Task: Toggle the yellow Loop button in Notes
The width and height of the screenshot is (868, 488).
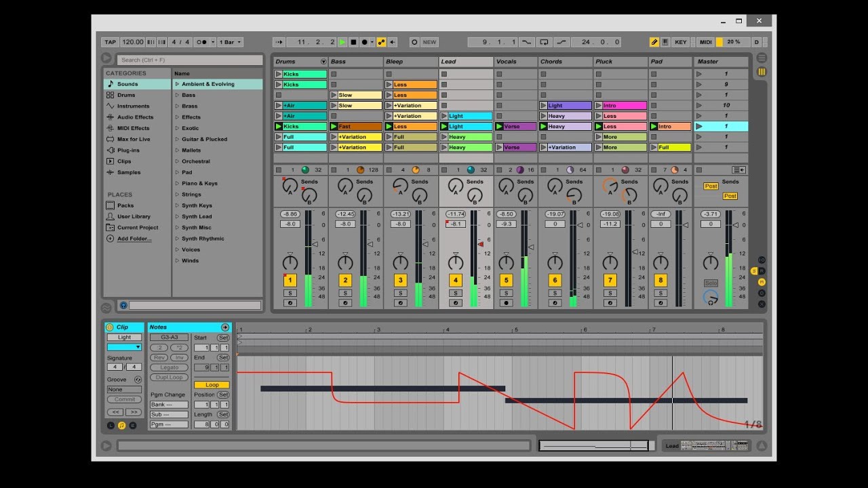Action: pyautogui.click(x=212, y=385)
